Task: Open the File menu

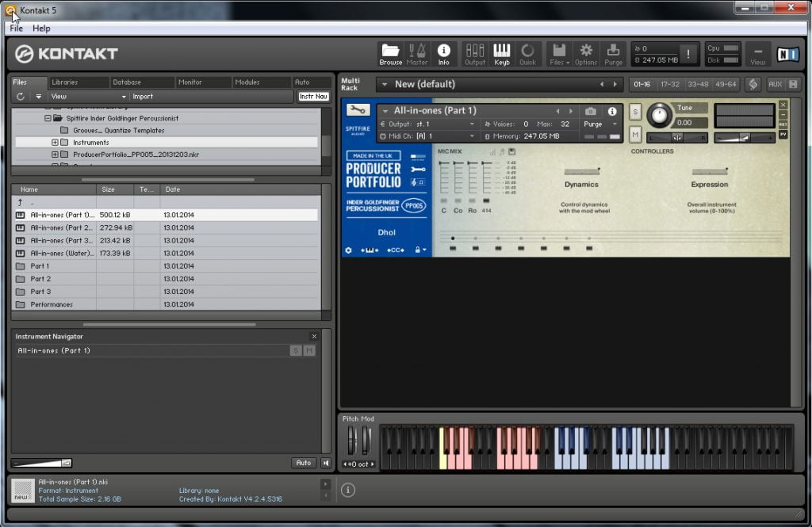Action: point(16,29)
